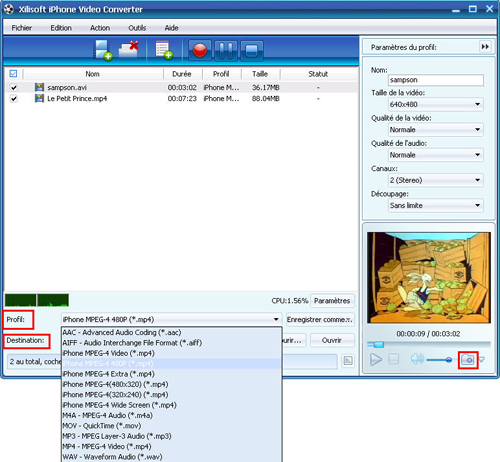The image size is (500, 462).
Task: Sort by the Durée column header
Action: coord(182,74)
